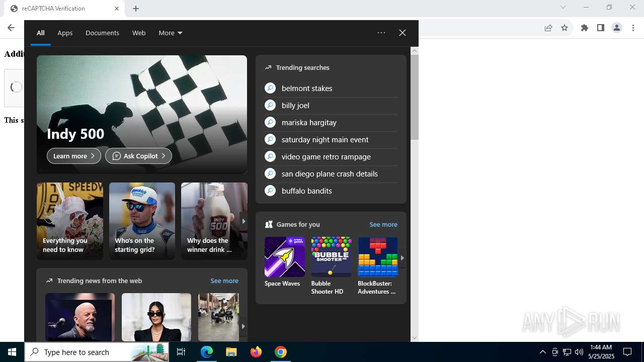Open the Windows Start menu
The image size is (644, 362).
pos(12,352)
